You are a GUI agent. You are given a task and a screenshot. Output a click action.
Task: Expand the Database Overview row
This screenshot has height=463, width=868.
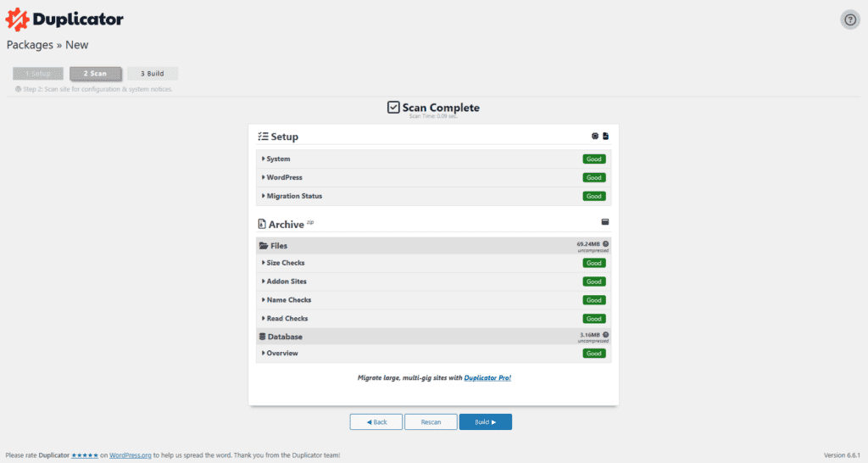tap(433, 354)
